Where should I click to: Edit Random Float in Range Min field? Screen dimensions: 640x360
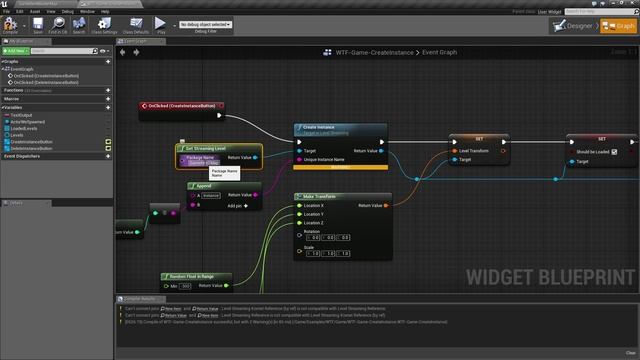(185, 286)
